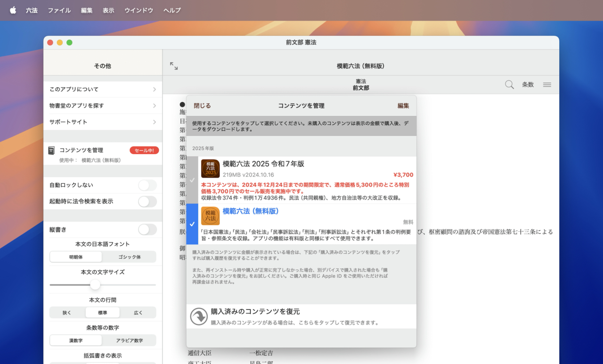Open the Apple menu
This screenshot has width=603, height=364.
(13, 10)
